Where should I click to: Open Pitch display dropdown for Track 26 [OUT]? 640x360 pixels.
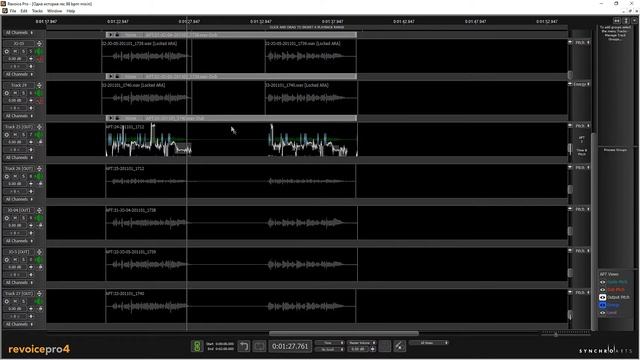582,167
